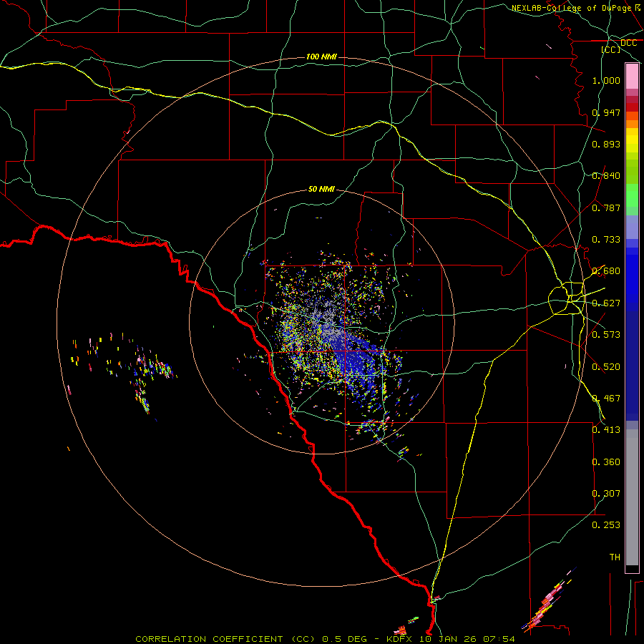Click the [CC] units label above the color bar
This screenshot has width=644, height=644.
pyautogui.click(x=611, y=49)
